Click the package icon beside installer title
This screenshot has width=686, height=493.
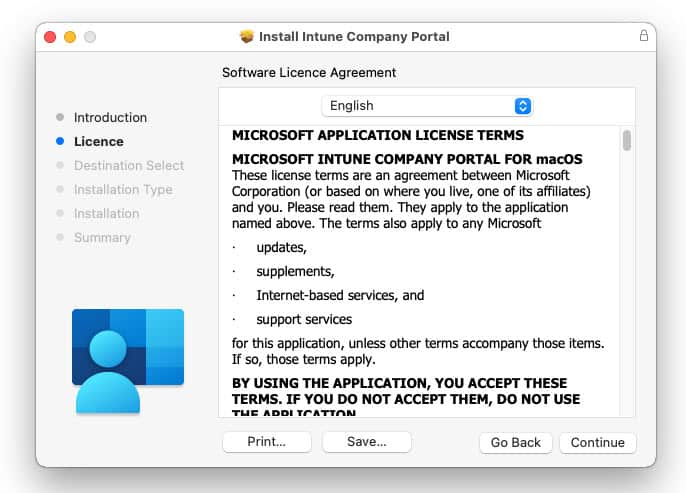(x=247, y=36)
